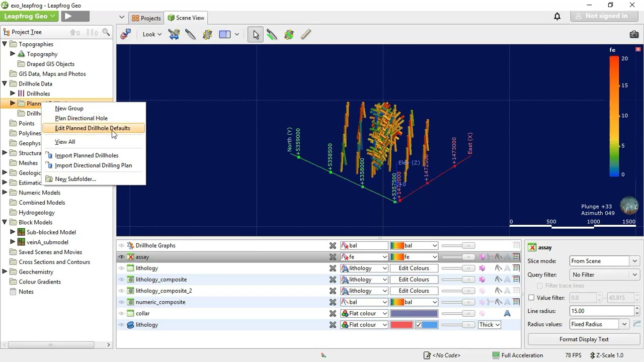The width and height of the screenshot is (644, 362).
Task: Click the split view mode icon
Action: tap(225, 34)
